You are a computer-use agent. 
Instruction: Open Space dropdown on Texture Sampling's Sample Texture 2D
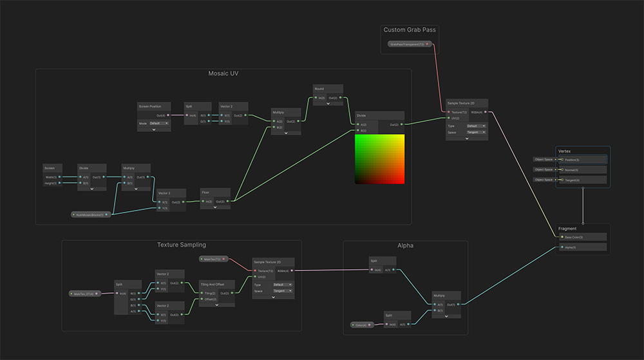(283, 290)
